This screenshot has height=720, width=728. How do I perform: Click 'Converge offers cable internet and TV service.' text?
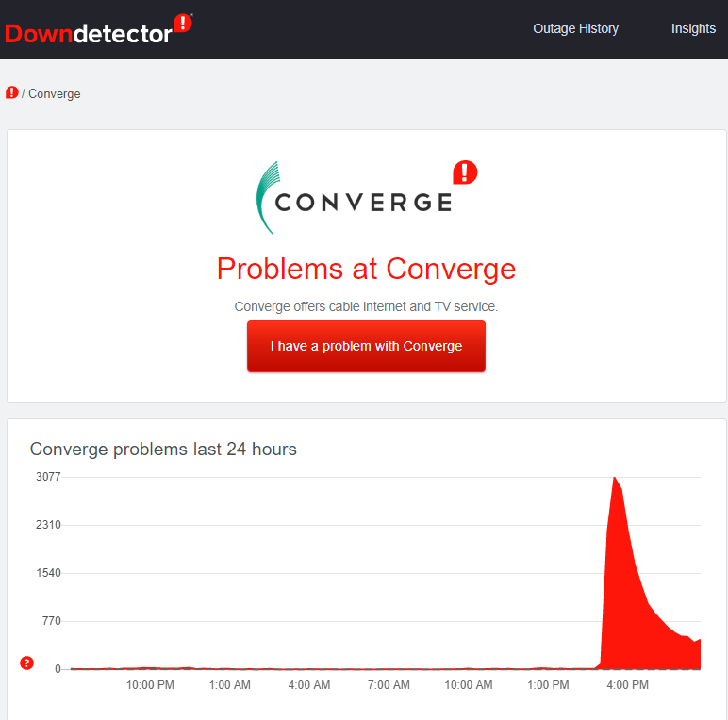[366, 306]
